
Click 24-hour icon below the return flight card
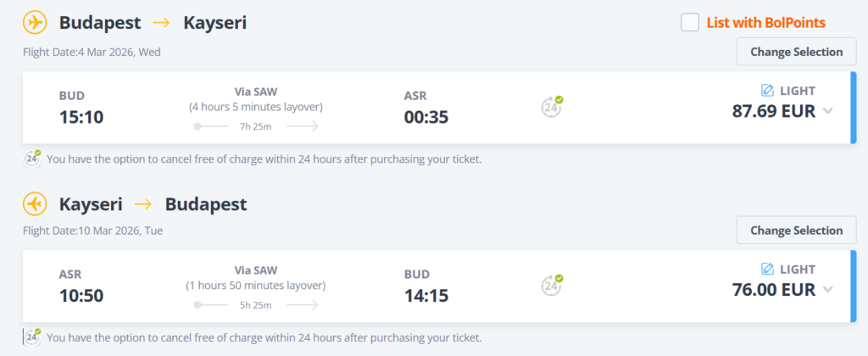32,337
